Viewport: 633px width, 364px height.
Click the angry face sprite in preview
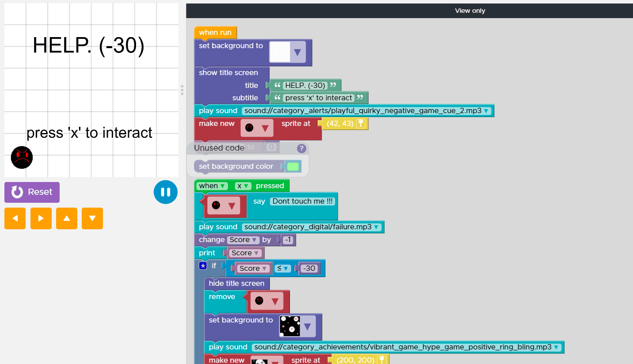22,157
